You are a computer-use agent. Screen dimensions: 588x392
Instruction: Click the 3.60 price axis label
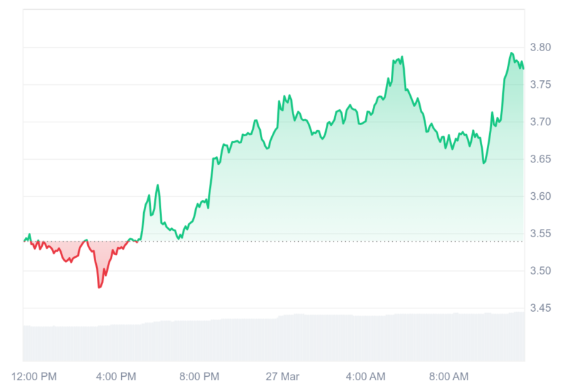[x=540, y=196]
